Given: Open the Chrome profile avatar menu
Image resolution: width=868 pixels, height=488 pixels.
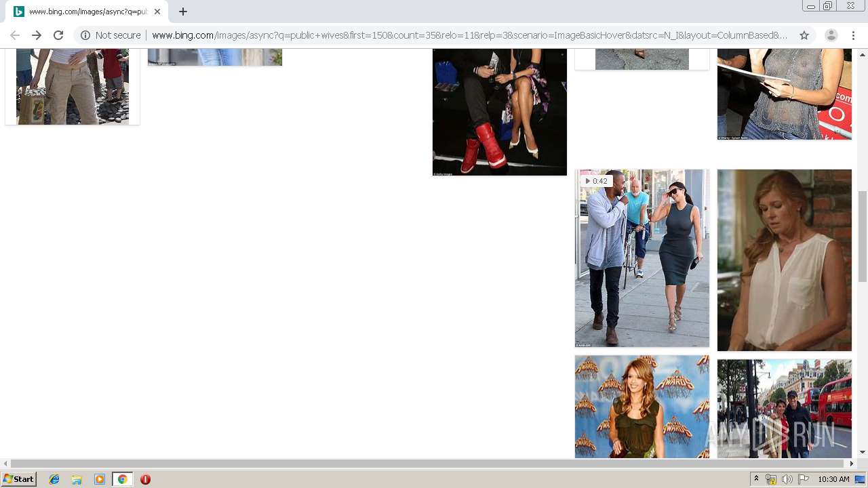Looking at the screenshot, I should coord(831,35).
